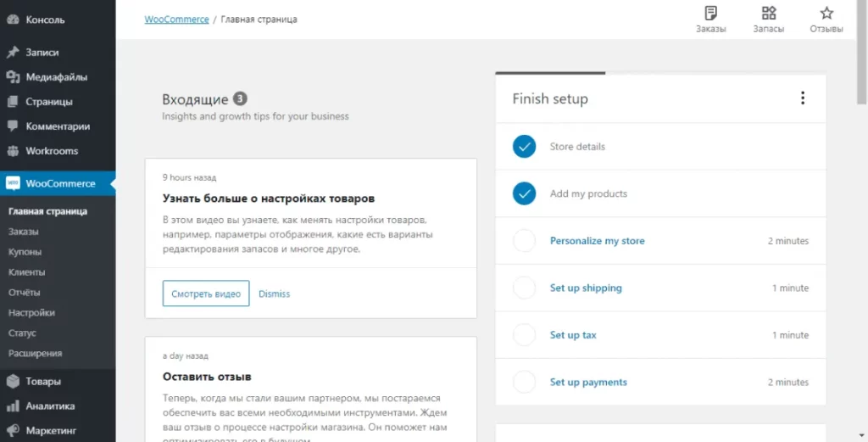Open the Заказы orders icon in header
Viewport: 868px width, 442px height.
tap(710, 14)
